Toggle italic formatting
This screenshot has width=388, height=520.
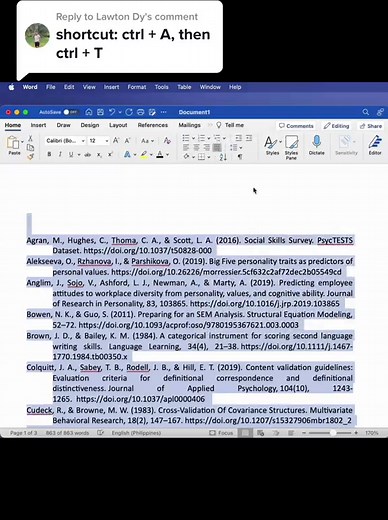[60, 154]
